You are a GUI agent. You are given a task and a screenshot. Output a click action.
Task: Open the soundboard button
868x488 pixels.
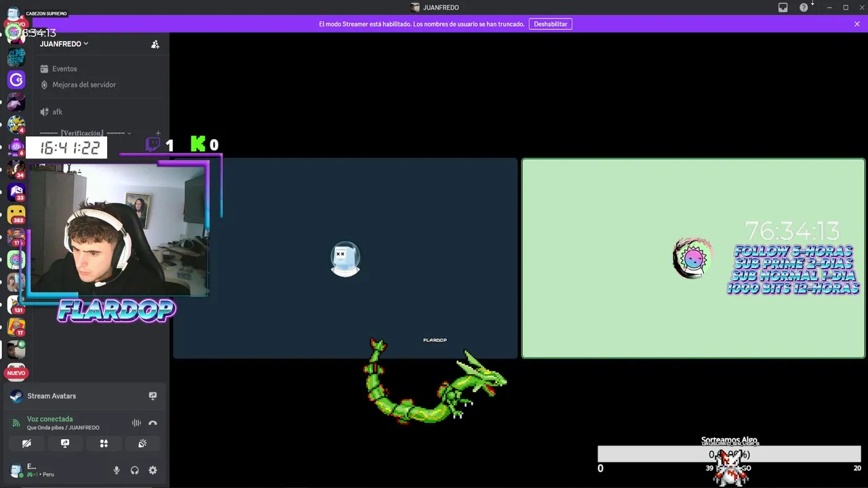[142, 443]
